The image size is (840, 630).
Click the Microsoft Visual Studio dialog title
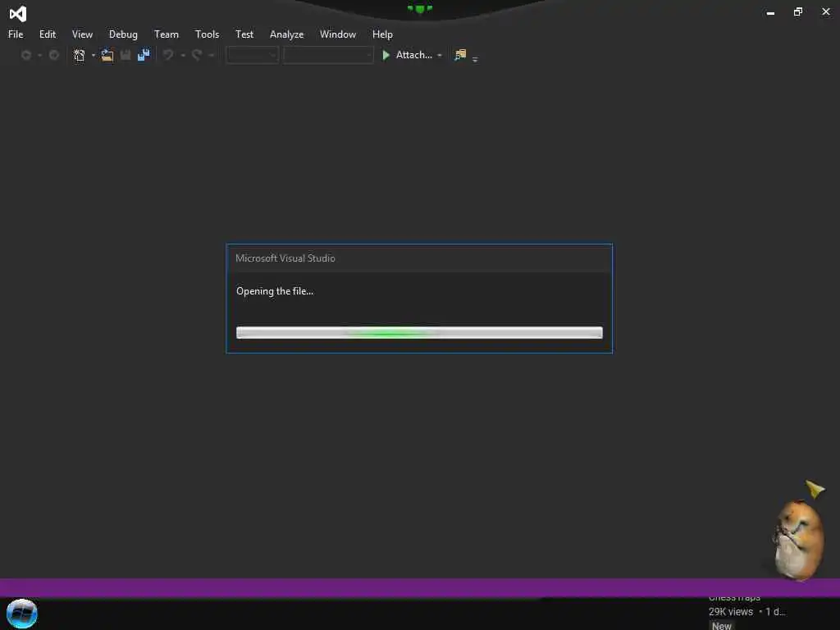click(x=285, y=258)
